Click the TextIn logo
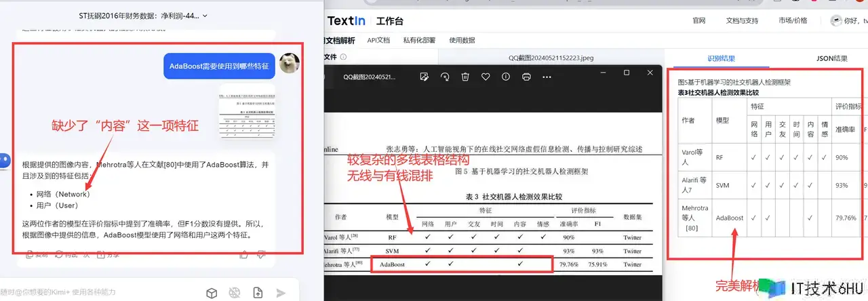The image size is (868, 301). tap(347, 20)
